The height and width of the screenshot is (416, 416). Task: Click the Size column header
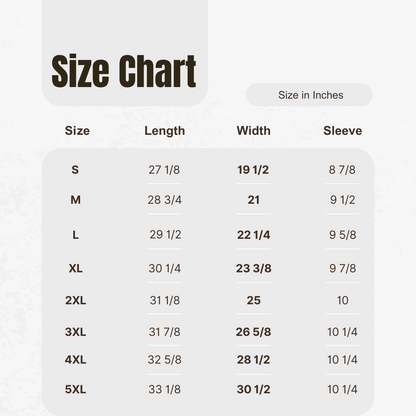pyautogui.click(x=77, y=131)
